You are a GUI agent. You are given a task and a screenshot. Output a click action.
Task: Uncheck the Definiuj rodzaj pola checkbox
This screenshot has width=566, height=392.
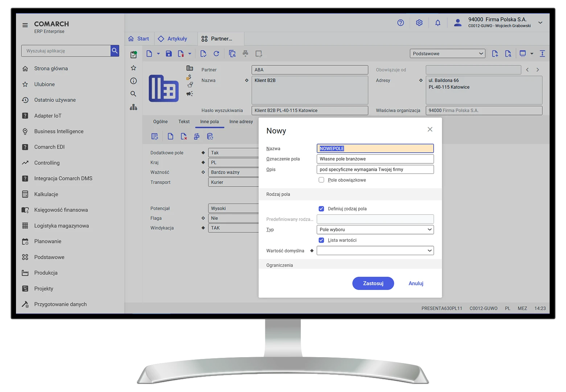321,209
